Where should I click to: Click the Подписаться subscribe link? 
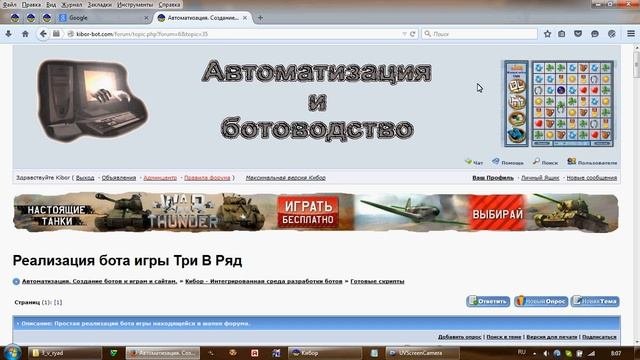click(x=599, y=337)
